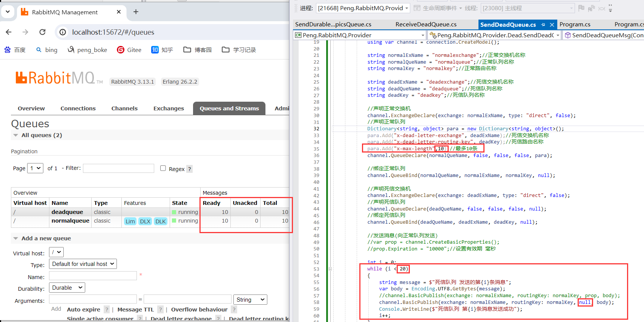Open the browser tab search dropdown
This screenshot has height=322, width=644.
coord(8,12)
